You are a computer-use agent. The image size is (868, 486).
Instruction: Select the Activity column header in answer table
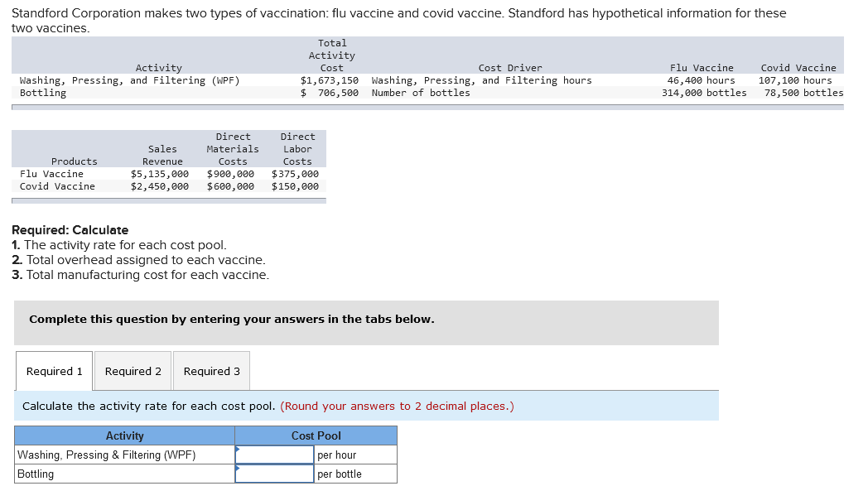pyautogui.click(x=124, y=435)
